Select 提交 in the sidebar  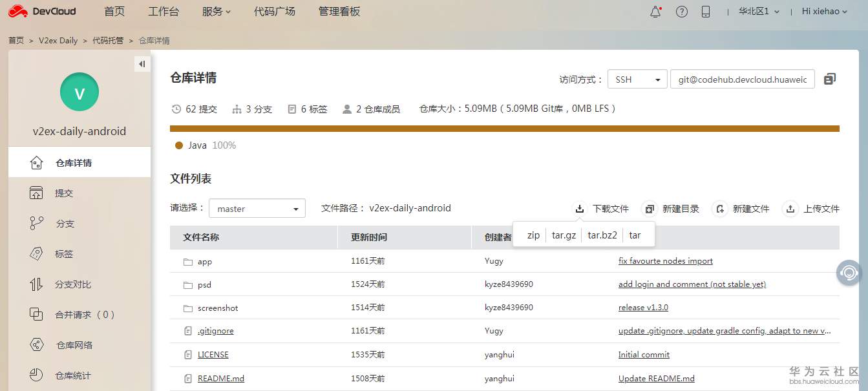click(x=63, y=193)
